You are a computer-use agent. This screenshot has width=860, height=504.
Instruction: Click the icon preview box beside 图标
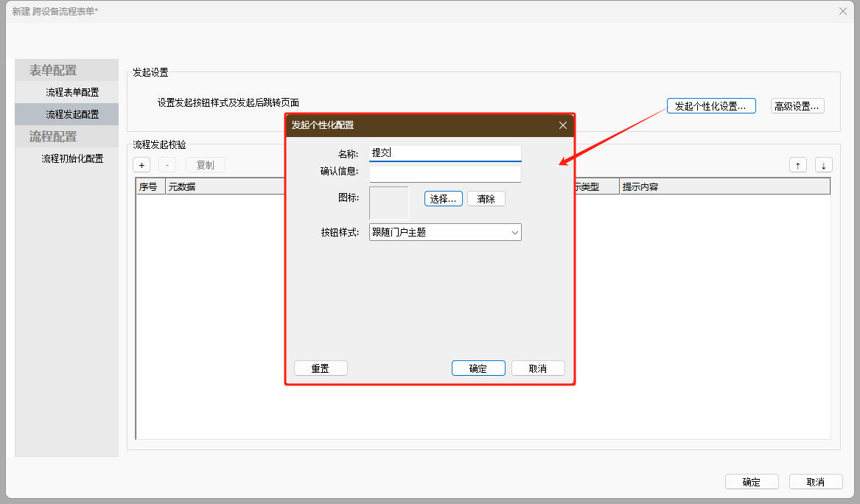(388, 203)
